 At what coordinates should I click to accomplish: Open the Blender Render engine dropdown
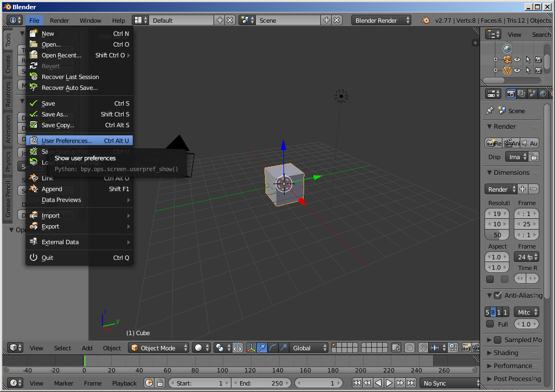pyautogui.click(x=382, y=20)
